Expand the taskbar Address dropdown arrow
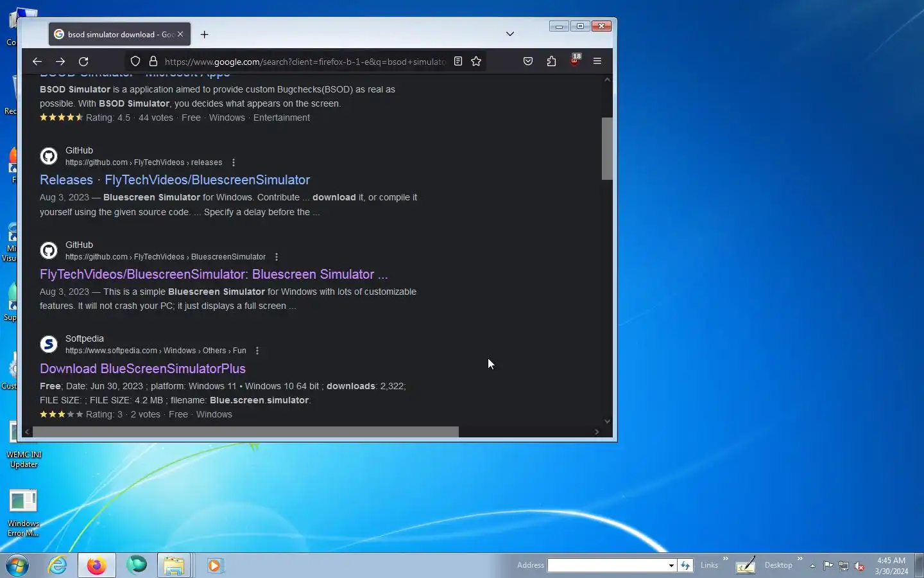The image size is (924, 578). point(671,566)
